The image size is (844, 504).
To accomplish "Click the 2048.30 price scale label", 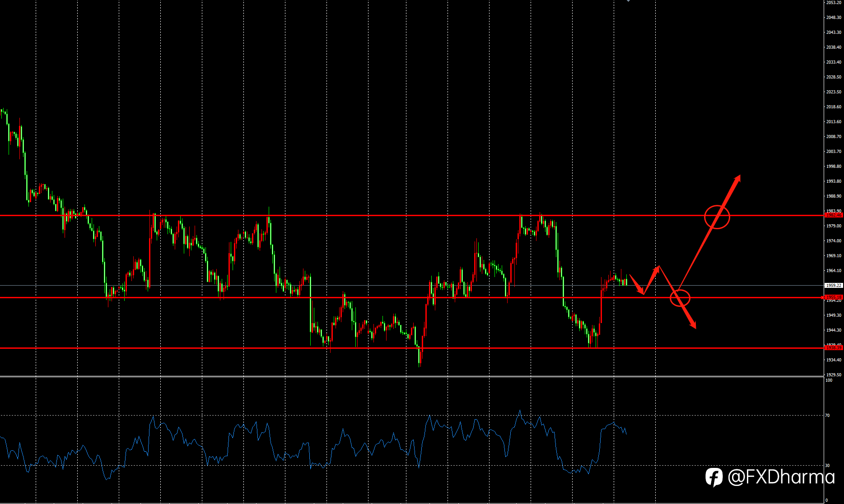I will (x=834, y=18).
